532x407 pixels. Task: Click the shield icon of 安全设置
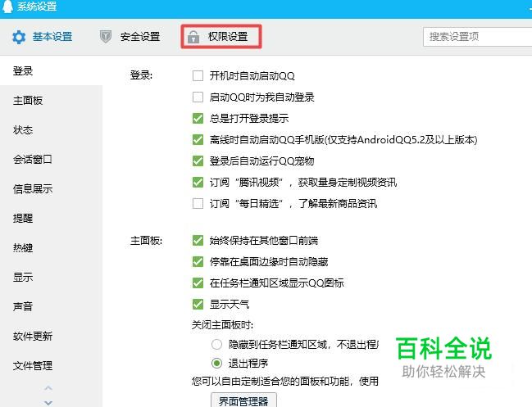[106, 37]
